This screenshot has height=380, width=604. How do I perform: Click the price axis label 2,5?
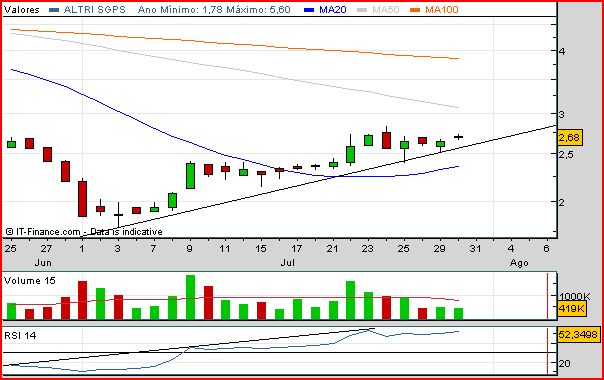point(566,155)
